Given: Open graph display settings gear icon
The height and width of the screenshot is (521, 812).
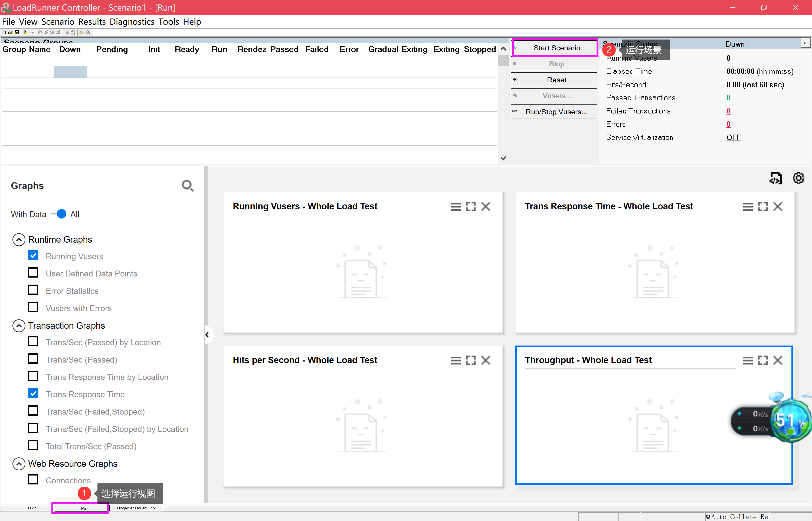Looking at the screenshot, I should 798,178.
